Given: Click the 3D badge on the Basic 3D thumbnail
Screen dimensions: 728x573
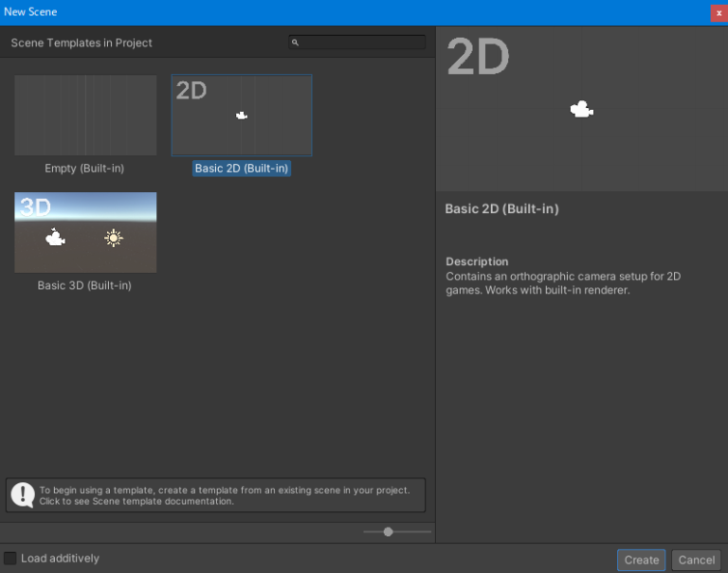Looking at the screenshot, I should [x=36, y=207].
